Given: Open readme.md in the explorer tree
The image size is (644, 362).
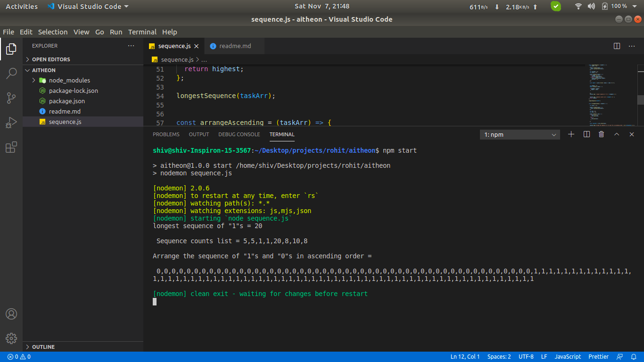Looking at the screenshot, I should (83, 111).
